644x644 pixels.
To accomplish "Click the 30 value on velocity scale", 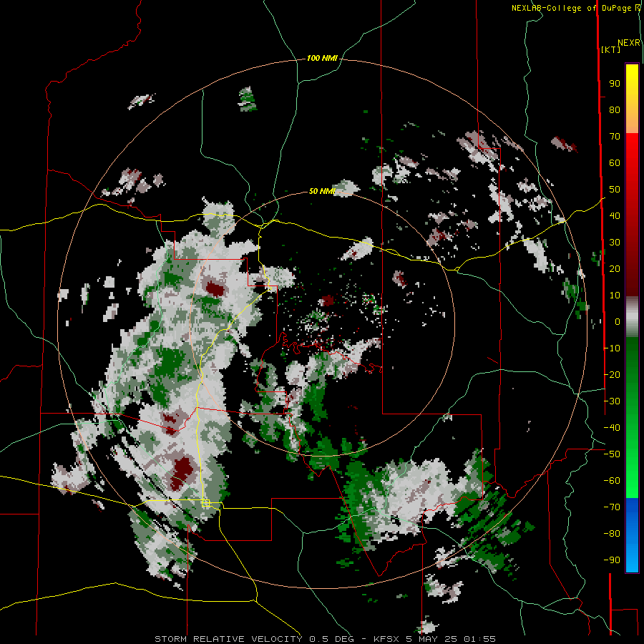I will point(615,243).
